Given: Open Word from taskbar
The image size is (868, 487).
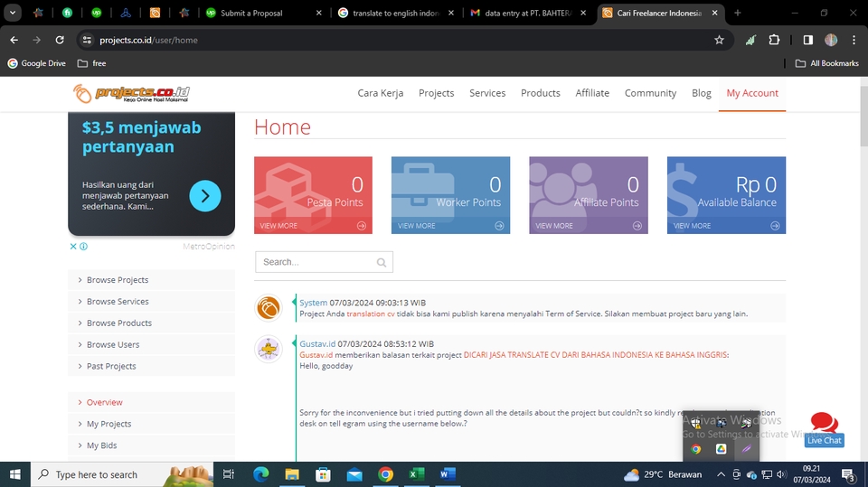Looking at the screenshot, I should [448, 474].
